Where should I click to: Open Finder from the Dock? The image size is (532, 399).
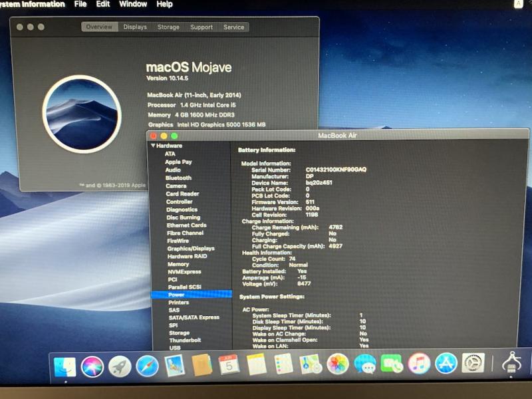click(x=65, y=366)
